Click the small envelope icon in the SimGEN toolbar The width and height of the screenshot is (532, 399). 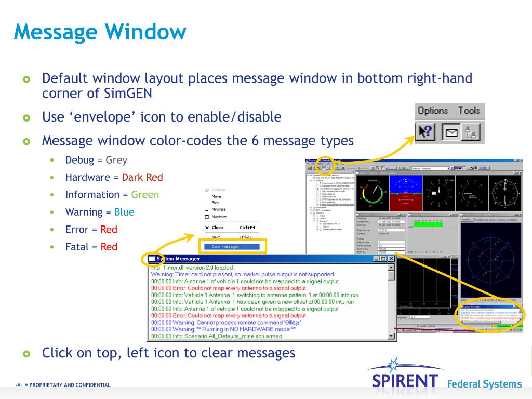click(324, 168)
